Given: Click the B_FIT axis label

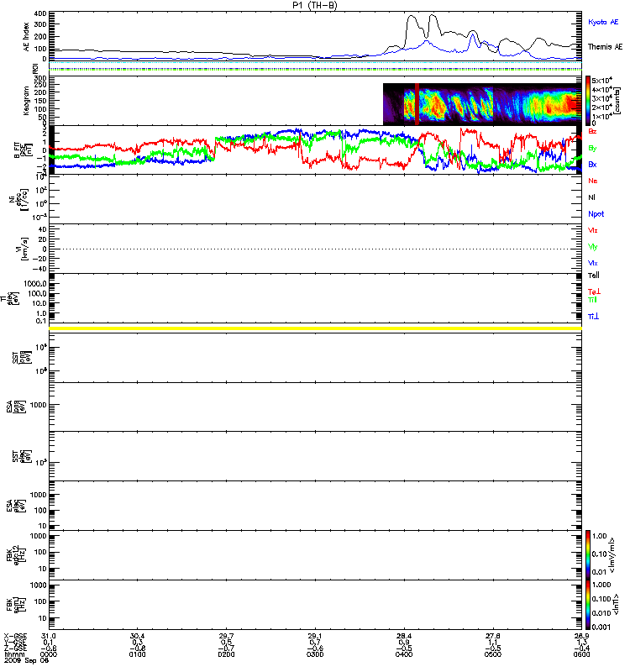Looking at the screenshot, I should [x=23, y=150].
